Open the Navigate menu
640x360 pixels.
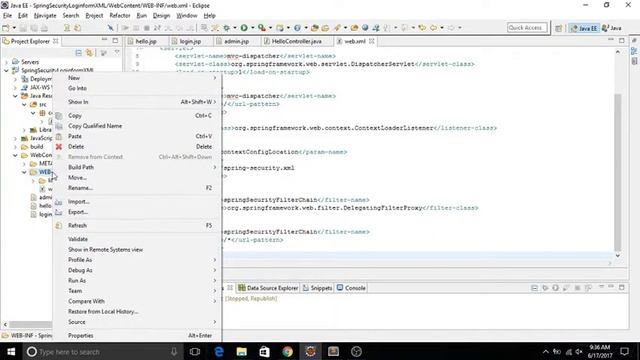(x=45, y=16)
